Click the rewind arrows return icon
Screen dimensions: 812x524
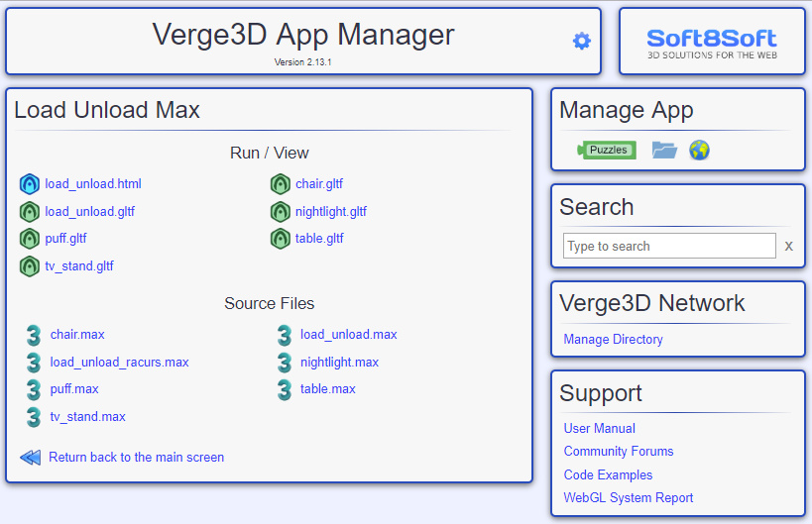click(31, 458)
